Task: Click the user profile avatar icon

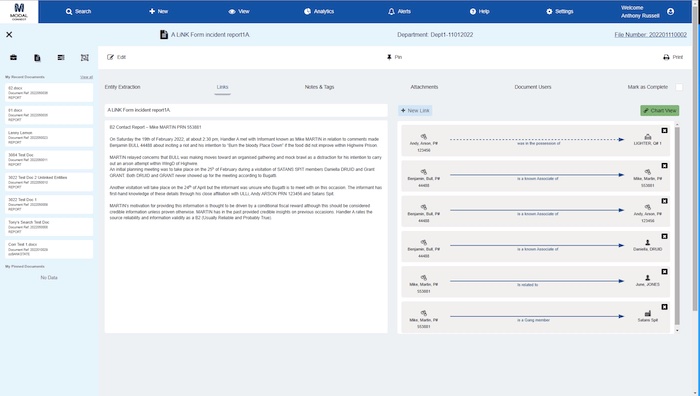Action: point(671,12)
